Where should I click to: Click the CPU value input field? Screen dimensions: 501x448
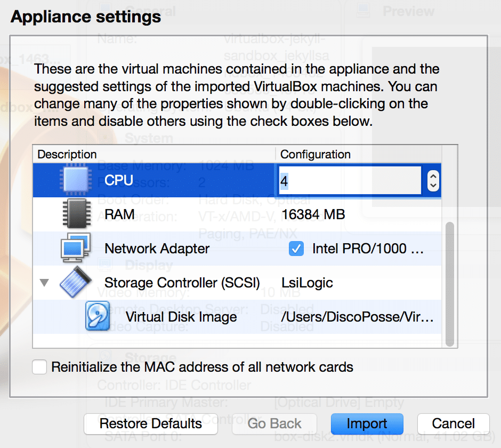tap(349, 181)
